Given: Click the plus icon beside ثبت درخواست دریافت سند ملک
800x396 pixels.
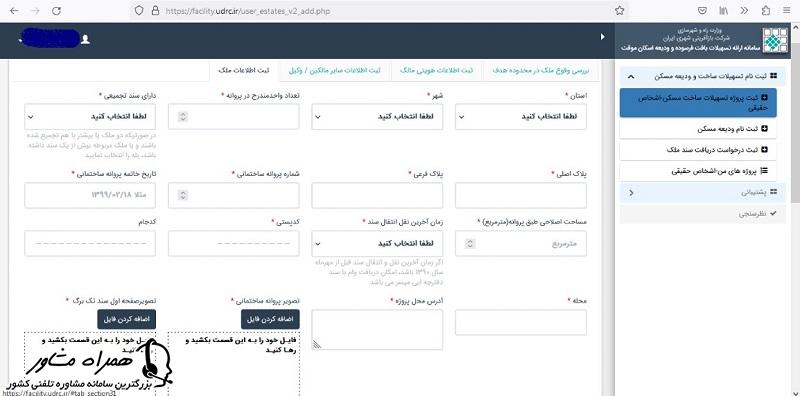Looking at the screenshot, I should (x=764, y=150).
